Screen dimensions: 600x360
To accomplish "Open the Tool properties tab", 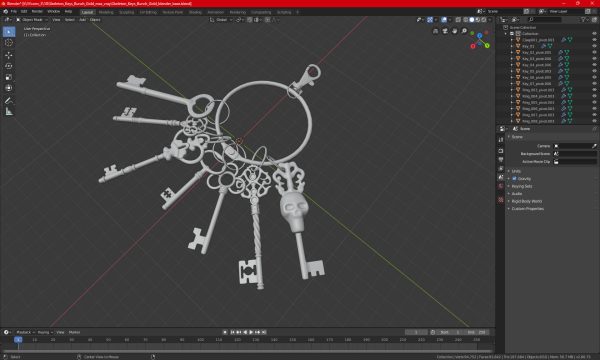I will click(501, 140).
